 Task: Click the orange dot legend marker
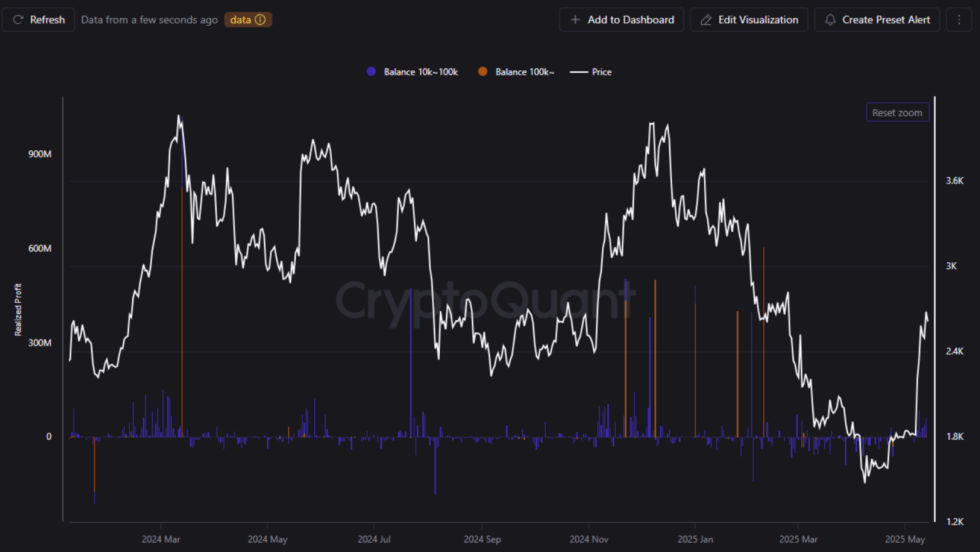click(483, 72)
